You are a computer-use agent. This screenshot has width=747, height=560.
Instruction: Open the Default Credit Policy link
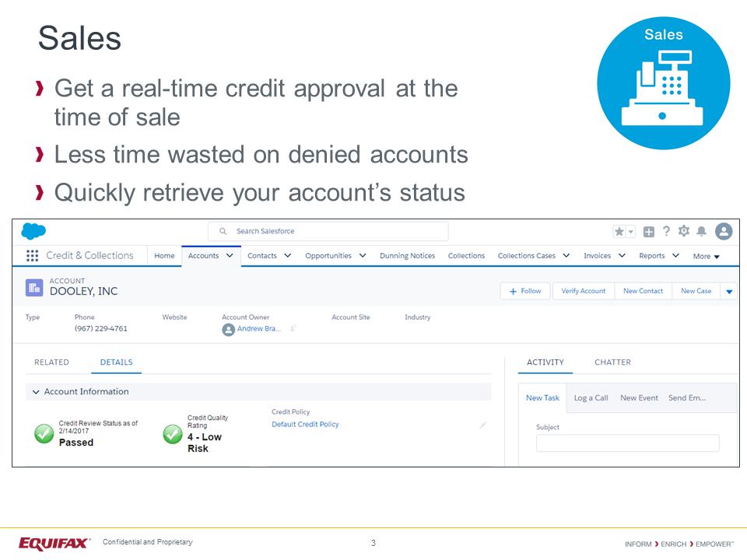(x=305, y=425)
